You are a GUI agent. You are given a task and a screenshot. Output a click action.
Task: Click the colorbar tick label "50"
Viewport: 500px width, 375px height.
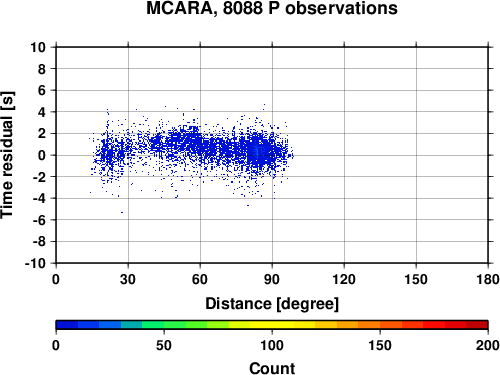(164, 345)
